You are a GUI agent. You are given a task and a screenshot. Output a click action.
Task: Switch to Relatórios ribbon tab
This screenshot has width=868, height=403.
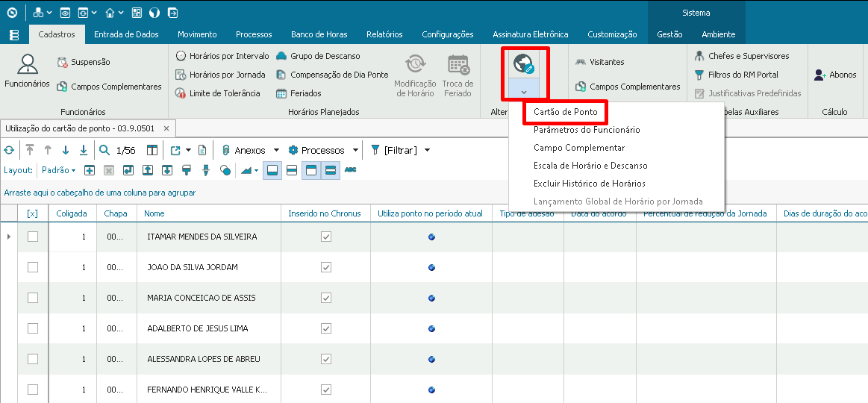tap(384, 34)
